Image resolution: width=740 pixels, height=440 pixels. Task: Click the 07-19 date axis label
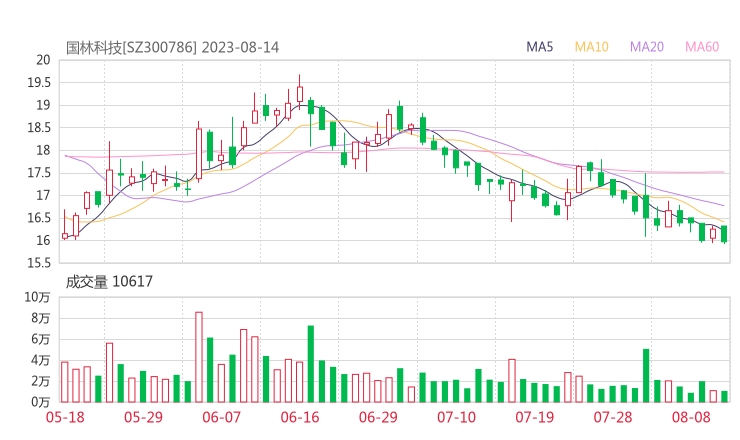[x=535, y=417]
